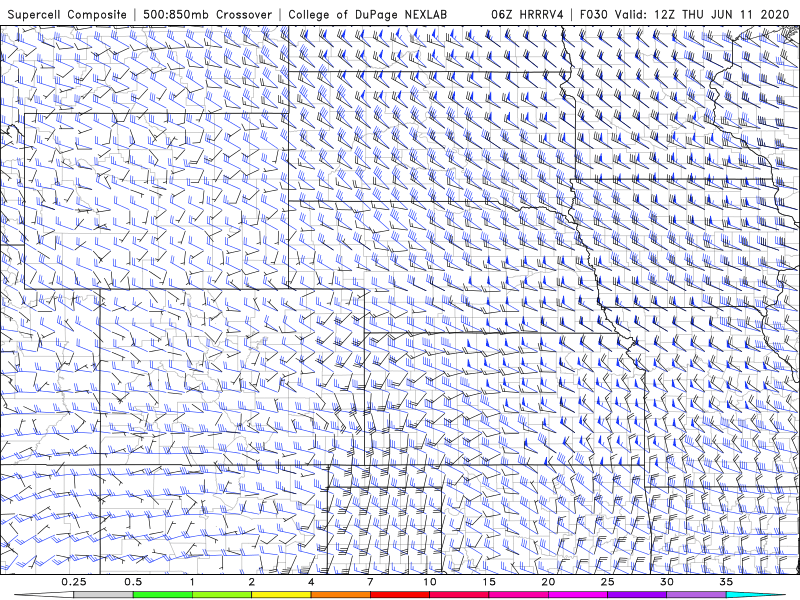Click the gray color bar segment
Image resolution: width=800 pixels, height=600 pixels.
[104, 595]
